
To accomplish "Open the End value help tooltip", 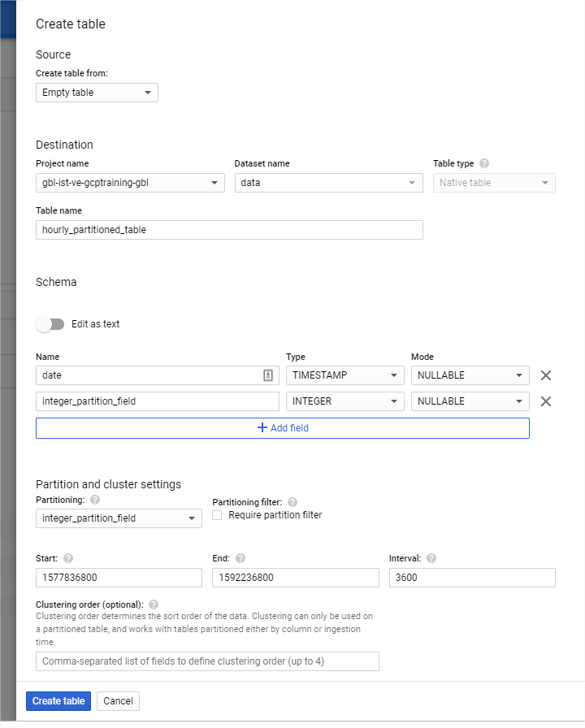I will [x=240, y=558].
